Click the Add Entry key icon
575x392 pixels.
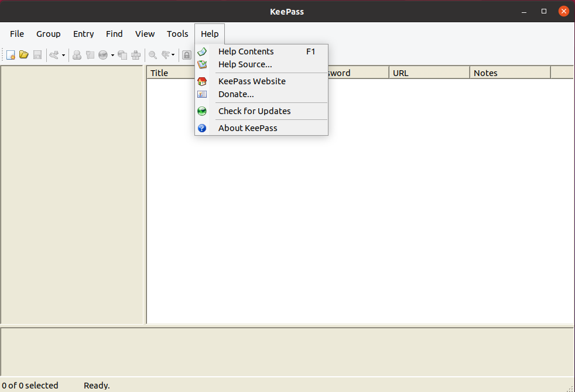(x=54, y=55)
